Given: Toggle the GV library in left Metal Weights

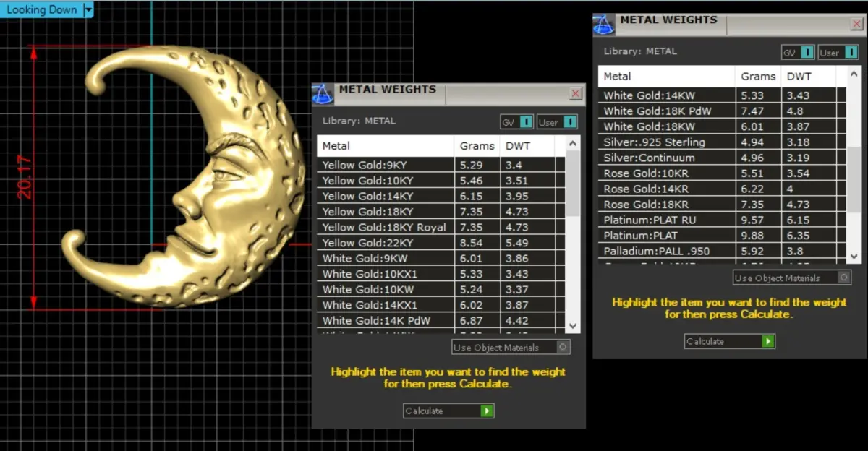Looking at the screenshot, I should click(x=516, y=122).
